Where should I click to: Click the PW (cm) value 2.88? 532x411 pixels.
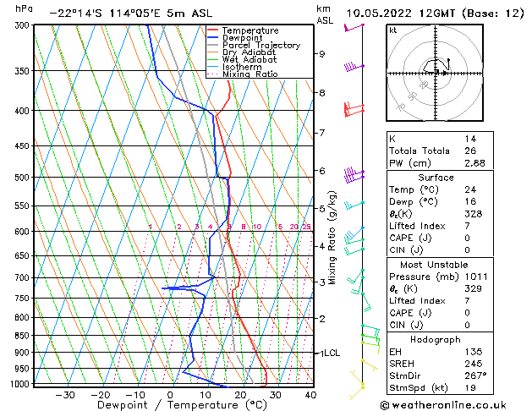474,163
